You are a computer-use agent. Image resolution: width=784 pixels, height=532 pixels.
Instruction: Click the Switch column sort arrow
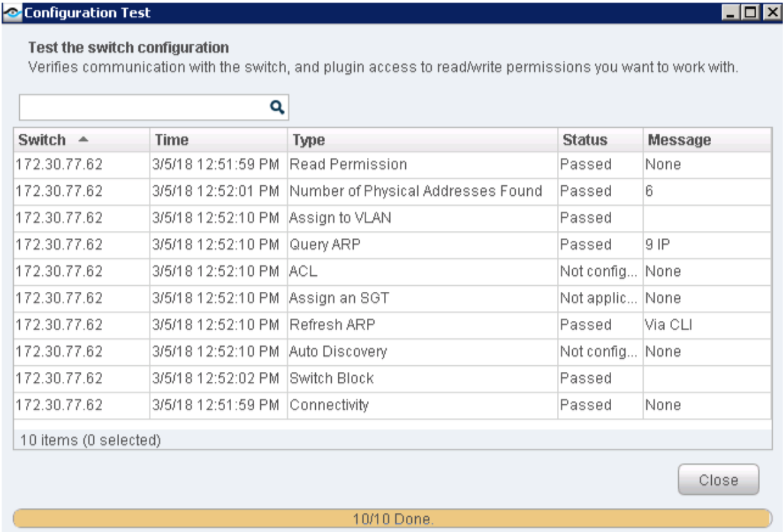point(83,140)
